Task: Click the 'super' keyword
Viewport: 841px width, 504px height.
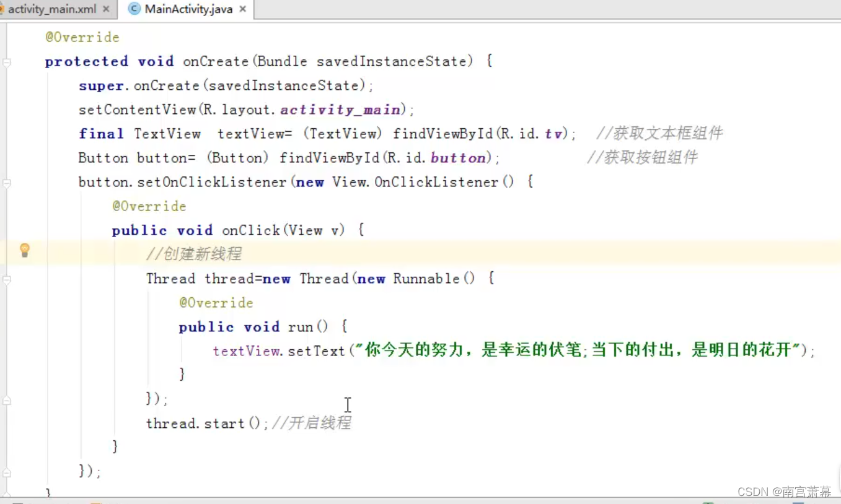Action: tap(100, 85)
